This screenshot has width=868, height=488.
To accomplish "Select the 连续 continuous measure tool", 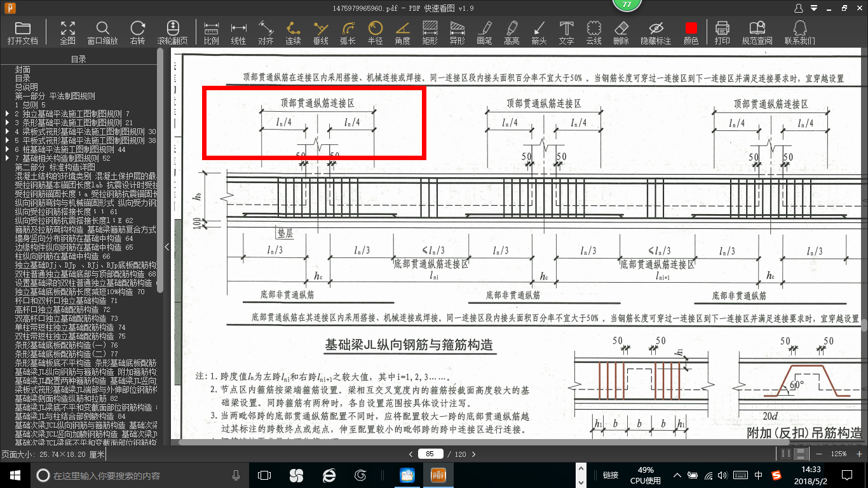I will (x=294, y=32).
